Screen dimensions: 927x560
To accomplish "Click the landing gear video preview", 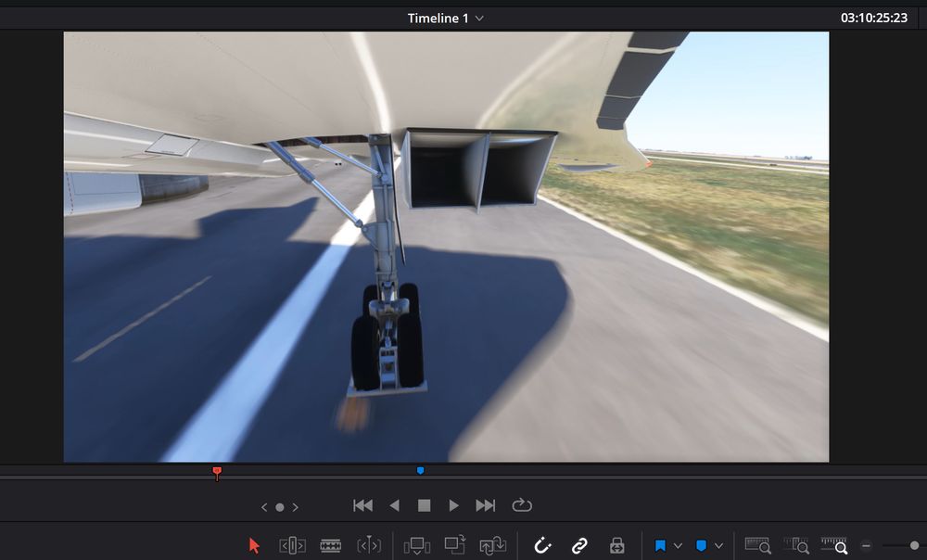I will pyautogui.click(x=447, y=248).
